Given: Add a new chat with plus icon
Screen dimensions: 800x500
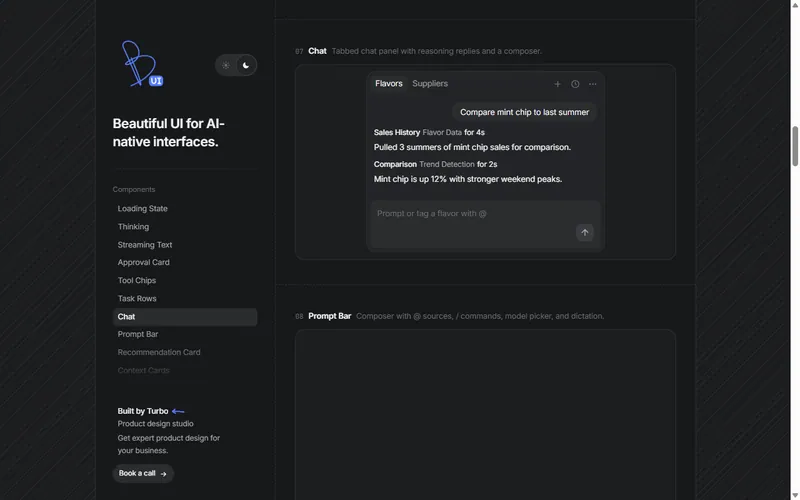Looking at the screenshot, I should pyautogui.click(x=557, y=84).
